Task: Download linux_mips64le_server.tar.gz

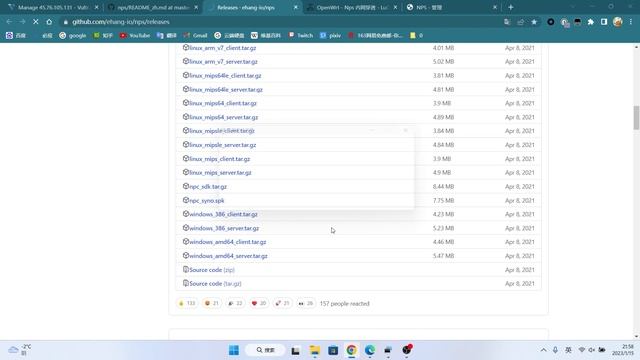Action: [x=226, y=89]
